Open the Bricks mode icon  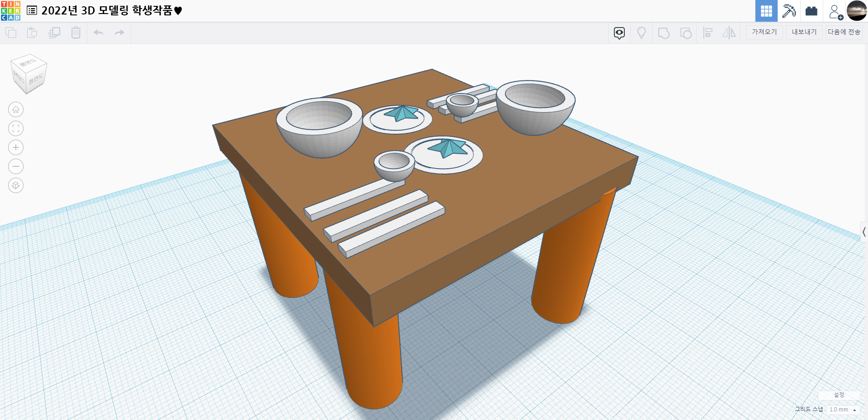coord(811,11)
